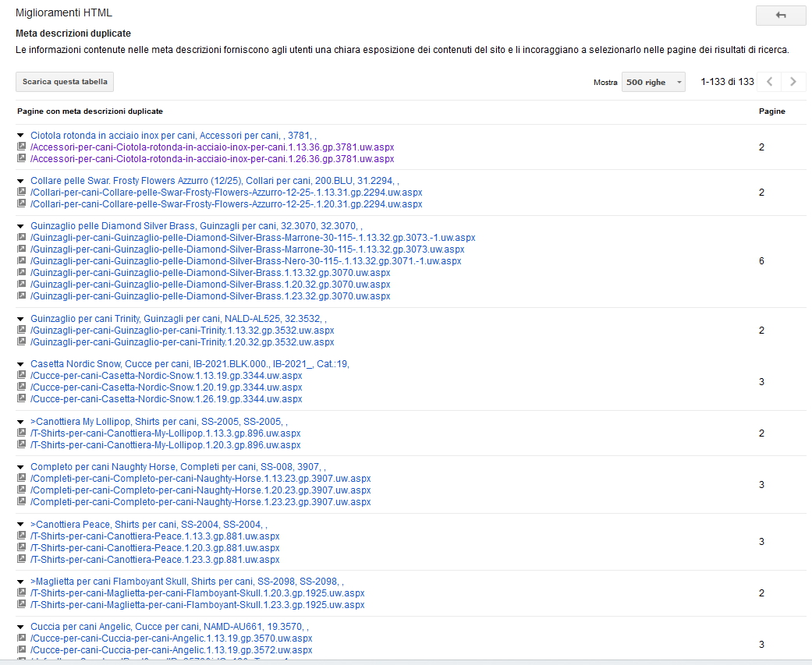
Task: Open external icon for Naughty-Horse 1.20.23 URL
Action: tap(21, 490)
